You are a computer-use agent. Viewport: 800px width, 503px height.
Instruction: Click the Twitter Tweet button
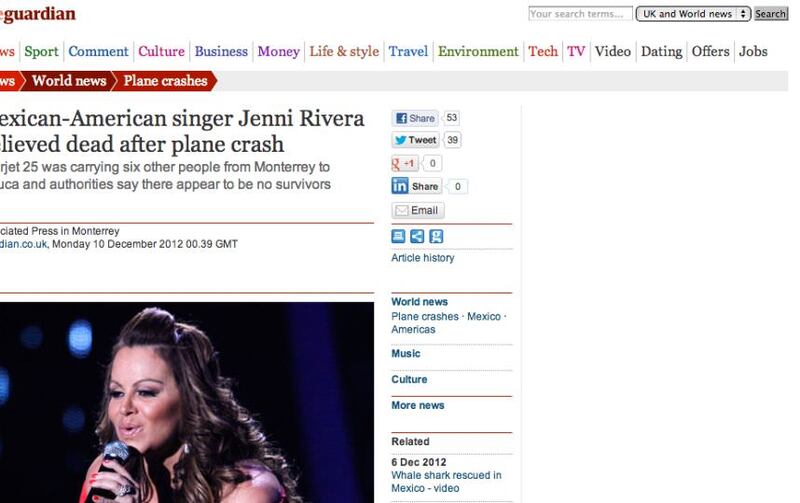(415, 140)
